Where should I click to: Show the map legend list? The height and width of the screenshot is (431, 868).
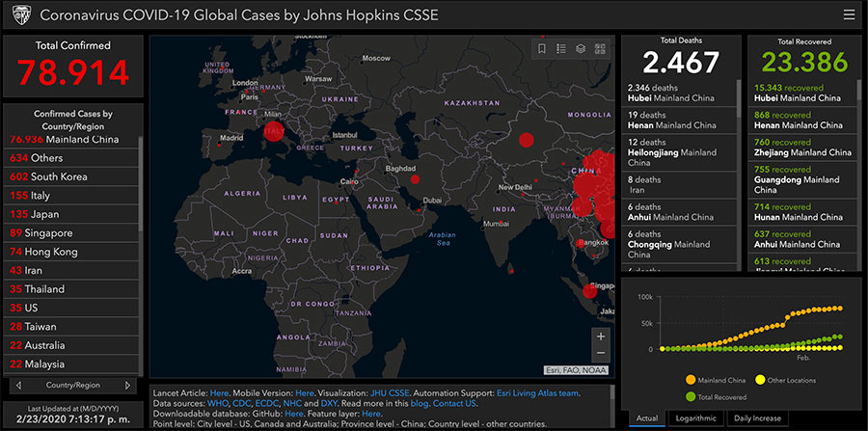tap(561, 48)
